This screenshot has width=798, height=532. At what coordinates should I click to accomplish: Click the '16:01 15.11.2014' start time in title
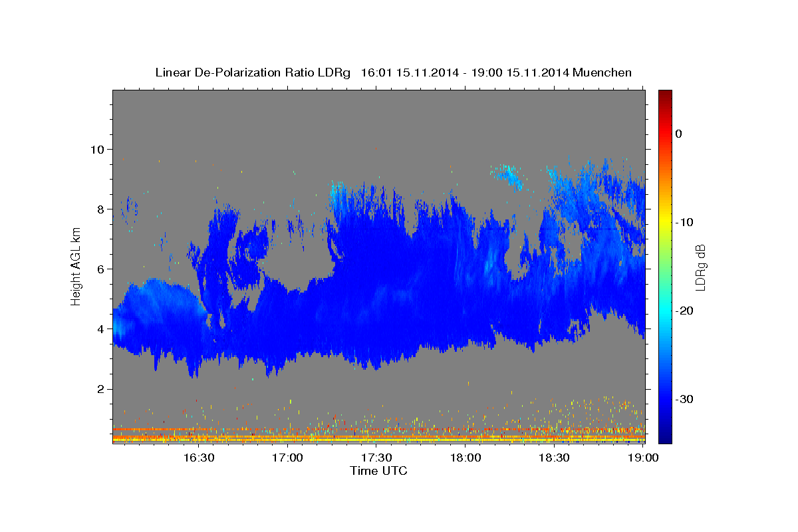point(409,72)
